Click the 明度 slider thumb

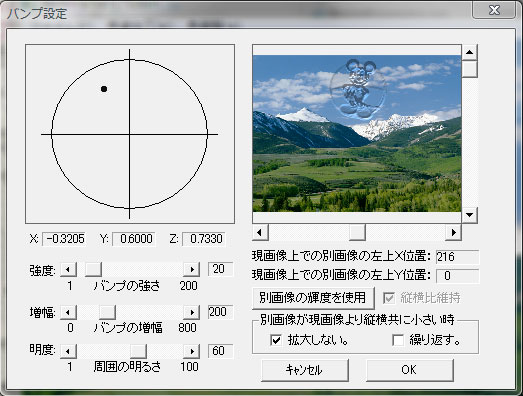click(x=138, y=351)
